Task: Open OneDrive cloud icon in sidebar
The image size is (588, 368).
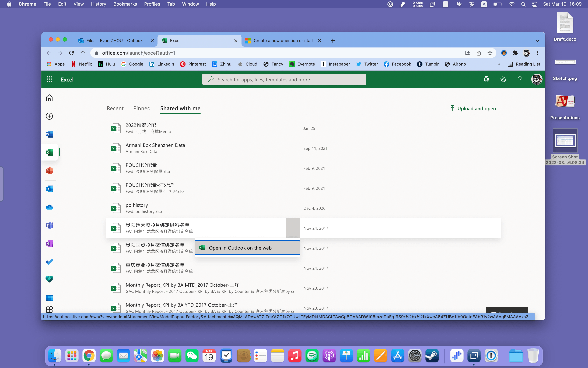Action: pyautogui.click(x=49, y=207)
